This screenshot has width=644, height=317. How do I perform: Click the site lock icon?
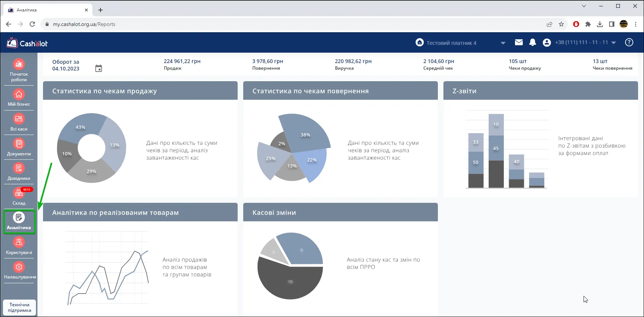[x=47, y=24]
